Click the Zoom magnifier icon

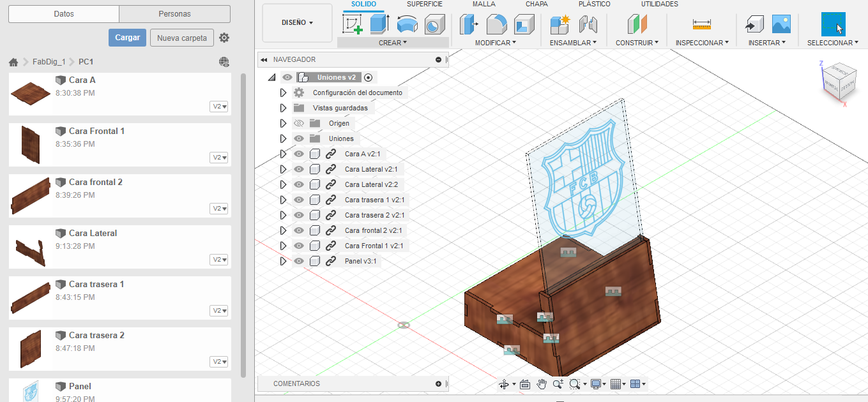[558, 384]
